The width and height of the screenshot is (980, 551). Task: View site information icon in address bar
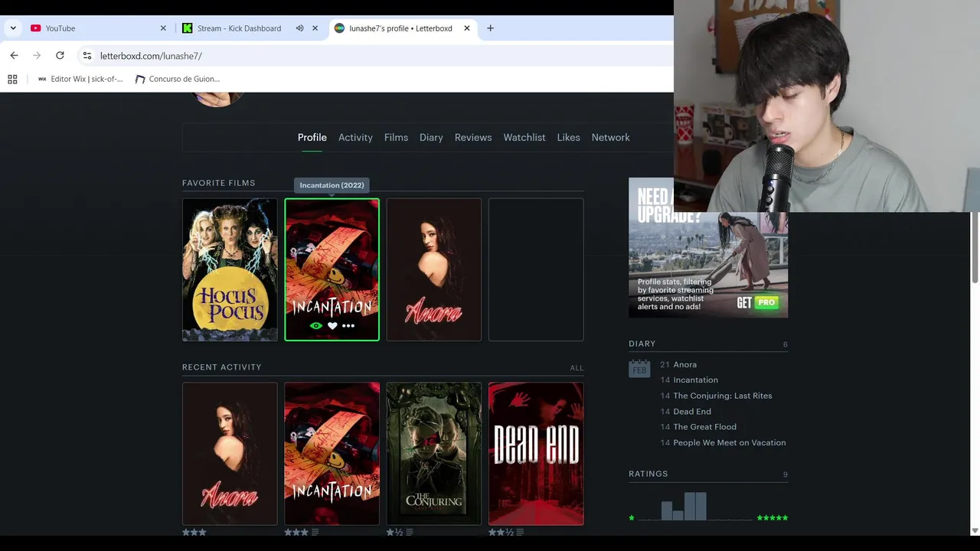pyautogui.click(x=87, y=56)
